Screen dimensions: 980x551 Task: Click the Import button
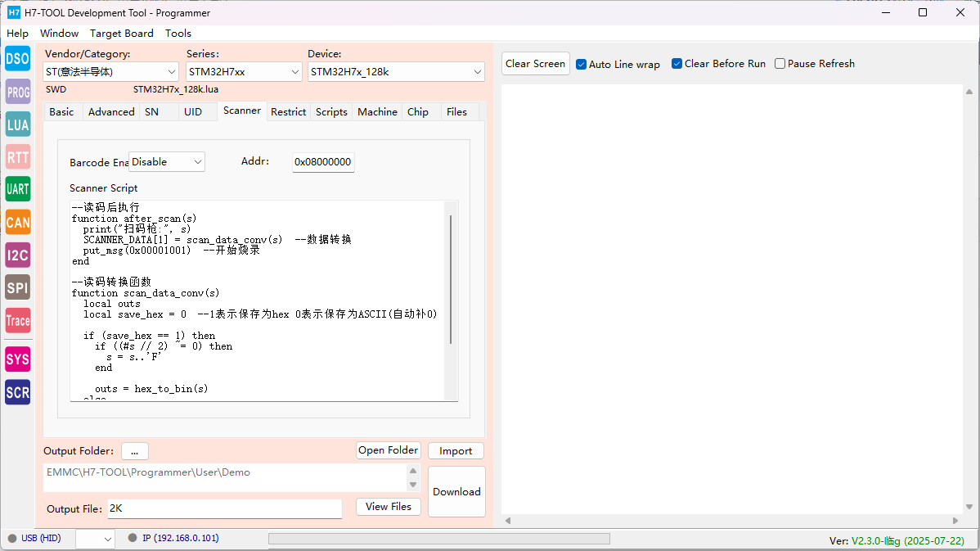click(456, 451)
